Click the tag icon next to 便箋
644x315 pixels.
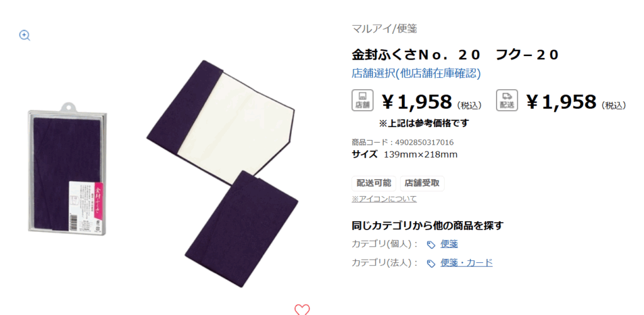pos(431,245)
